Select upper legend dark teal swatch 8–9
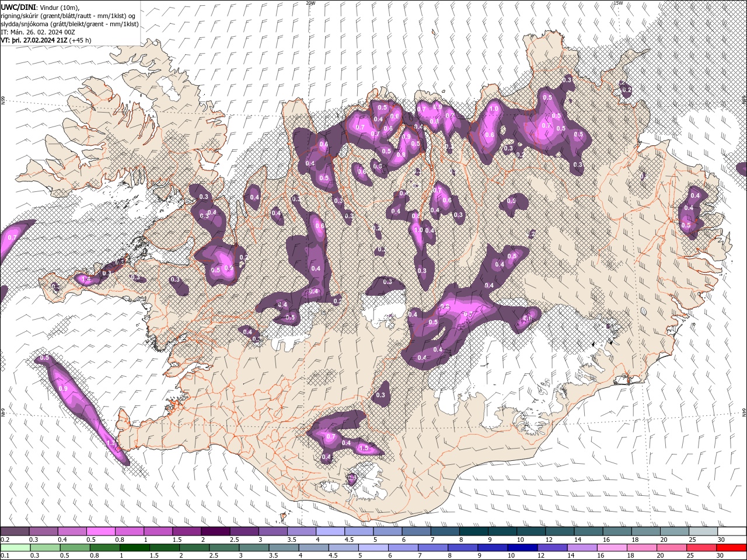The height and width of the screenshot is (560, 747). click(x=473, y=531)
